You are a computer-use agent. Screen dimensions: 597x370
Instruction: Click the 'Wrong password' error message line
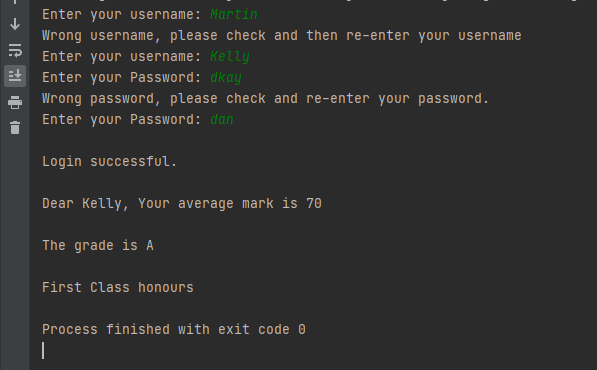(265, 99)
